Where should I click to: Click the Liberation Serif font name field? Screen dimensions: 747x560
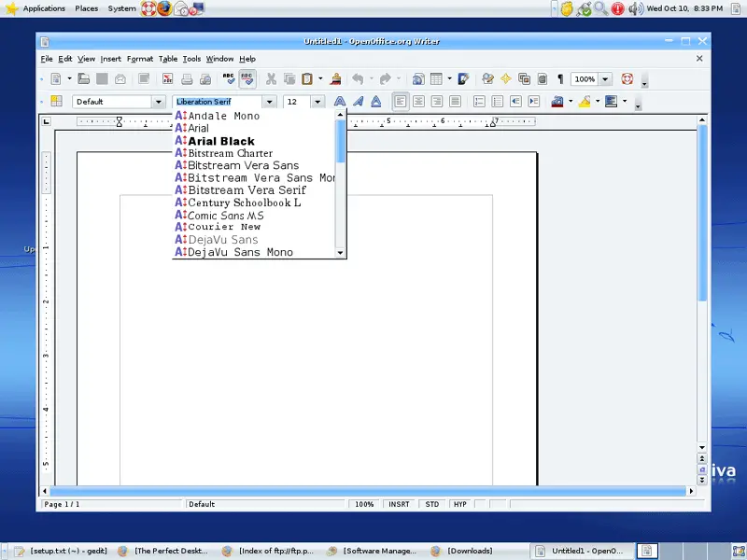218,102
